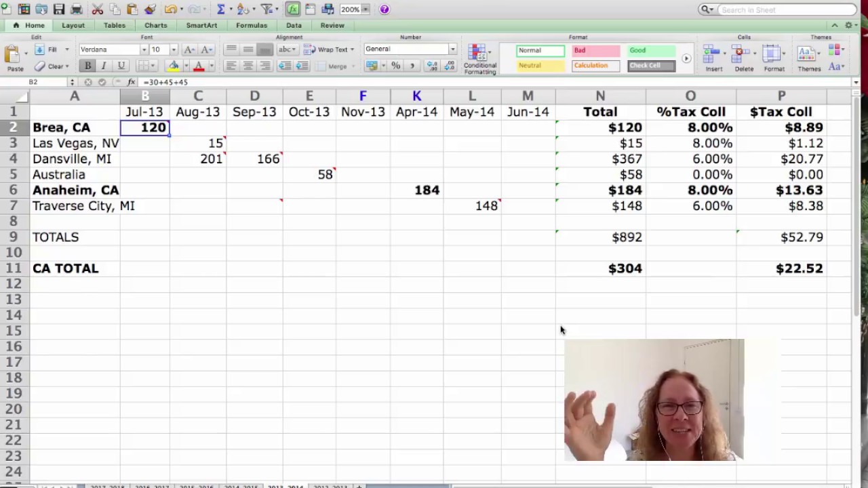Click the Increase Indent icon

point(302,66)
